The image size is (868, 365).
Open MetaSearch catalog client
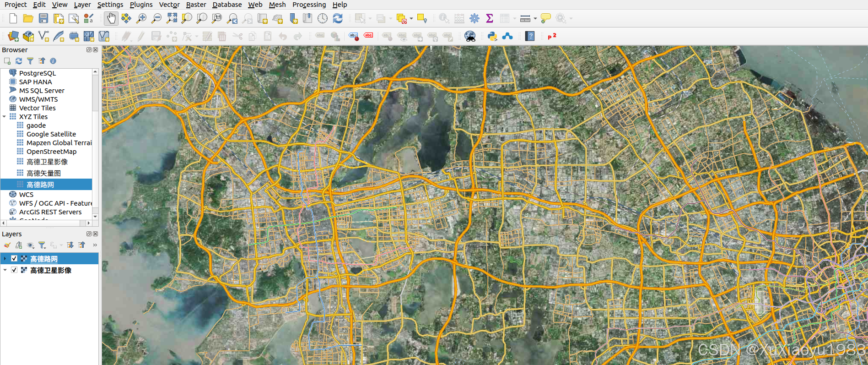point(470,36)
